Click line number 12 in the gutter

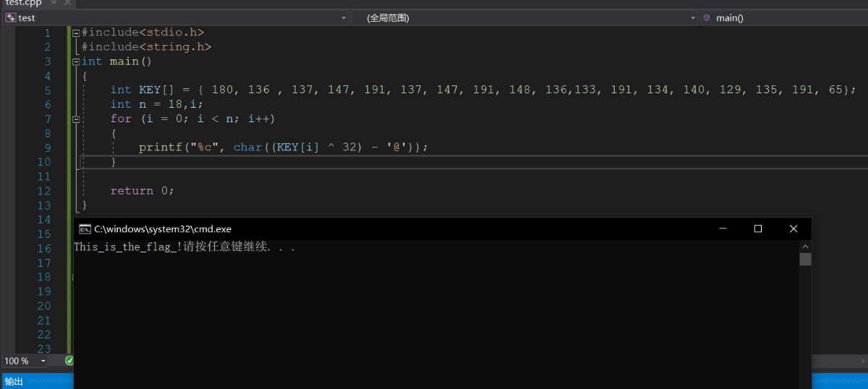(x=43, y=190)
